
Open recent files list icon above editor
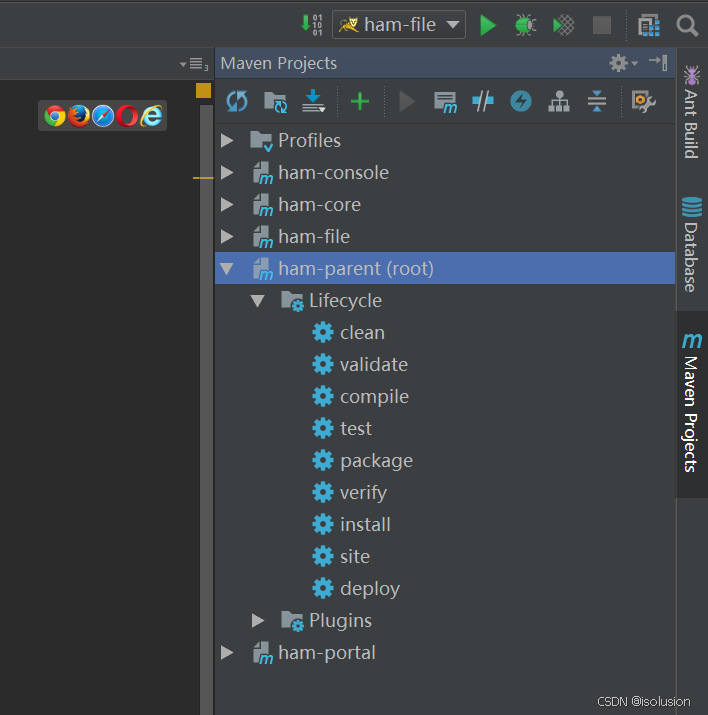tap(195, 64)
